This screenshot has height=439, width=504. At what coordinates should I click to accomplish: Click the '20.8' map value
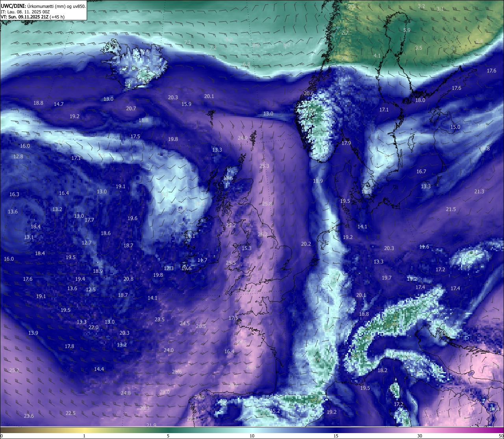point(128,279)
